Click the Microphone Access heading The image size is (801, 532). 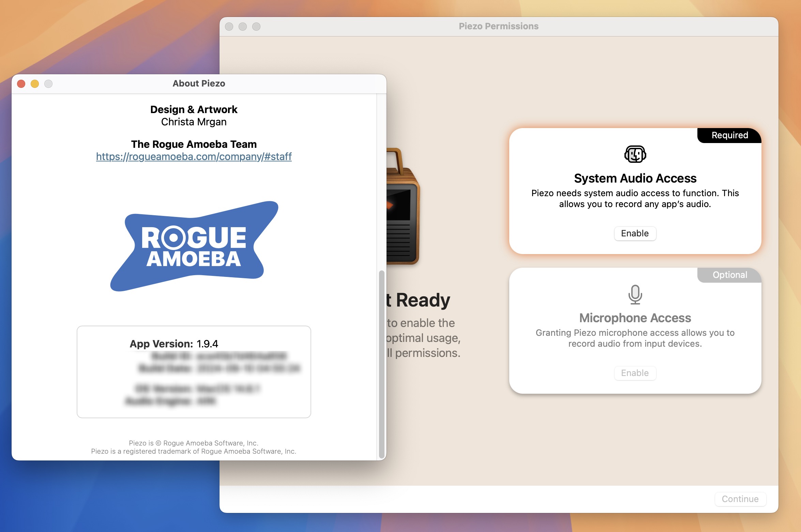[x=635, y=318]
